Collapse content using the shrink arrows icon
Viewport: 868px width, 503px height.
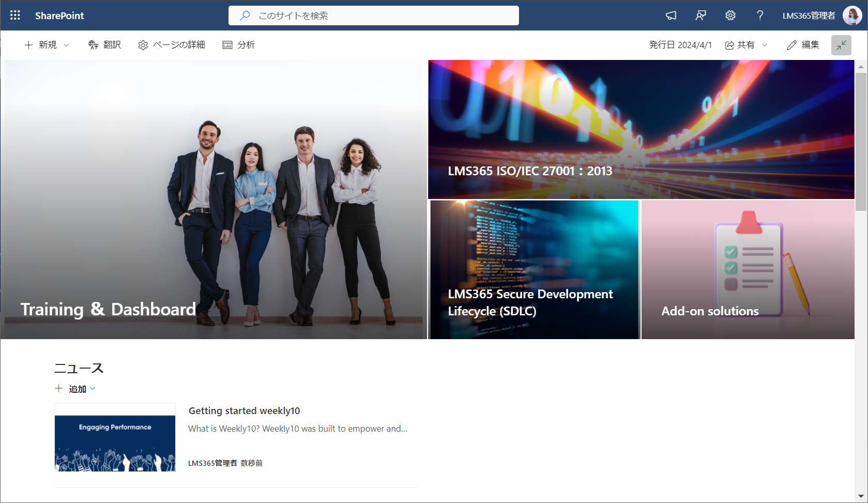(x=841, y=45)
